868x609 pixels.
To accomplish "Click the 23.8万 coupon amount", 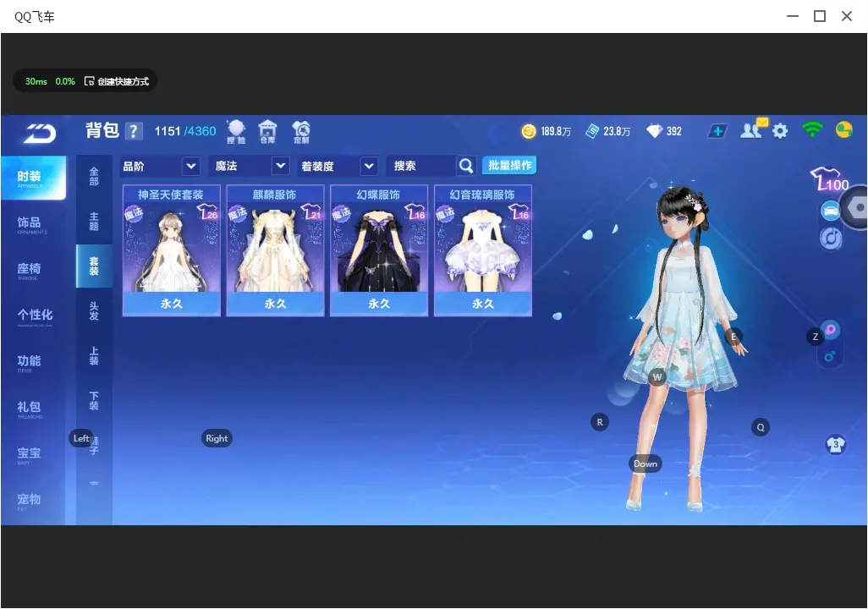I will click(x=617, y=132).
